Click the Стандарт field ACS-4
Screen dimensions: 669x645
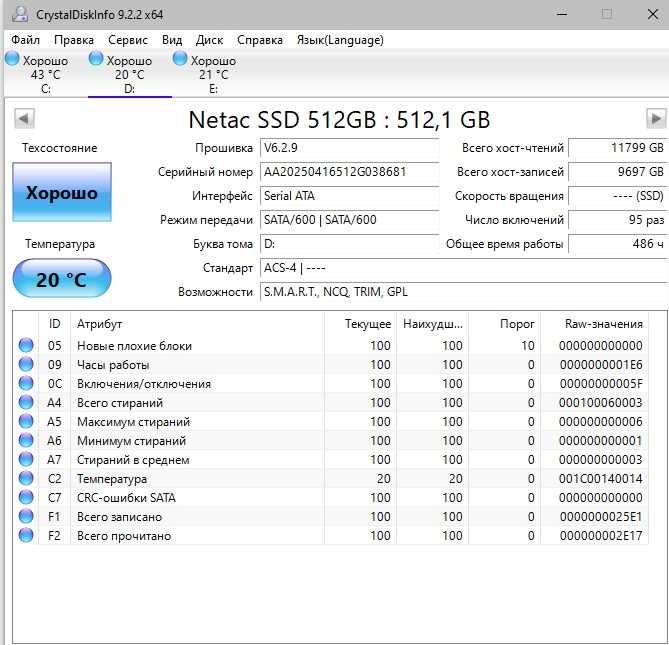(463, 268)
